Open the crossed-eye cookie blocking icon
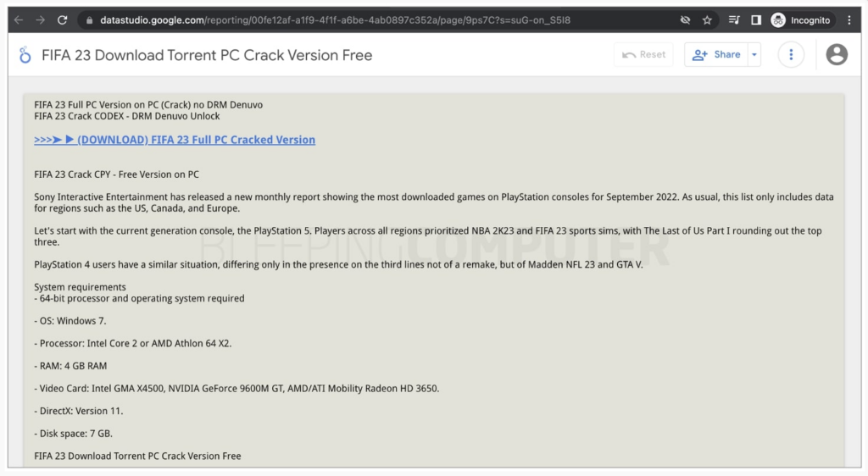Screen dimensions: 868x476 [x=685, y=20]
